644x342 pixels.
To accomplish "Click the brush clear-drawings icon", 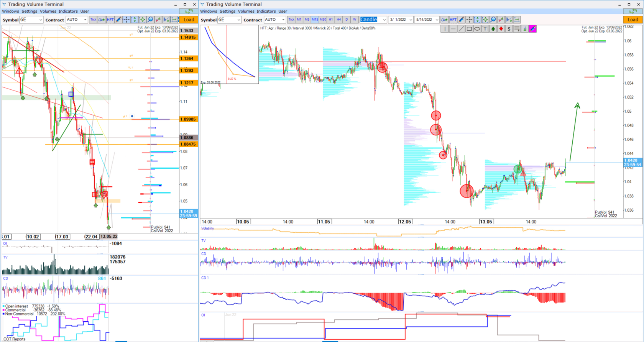I will click(x=525, y=29).
